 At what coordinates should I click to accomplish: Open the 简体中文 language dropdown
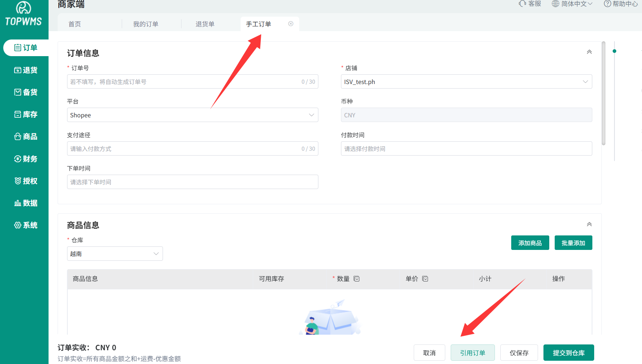[x=572, y=4]
